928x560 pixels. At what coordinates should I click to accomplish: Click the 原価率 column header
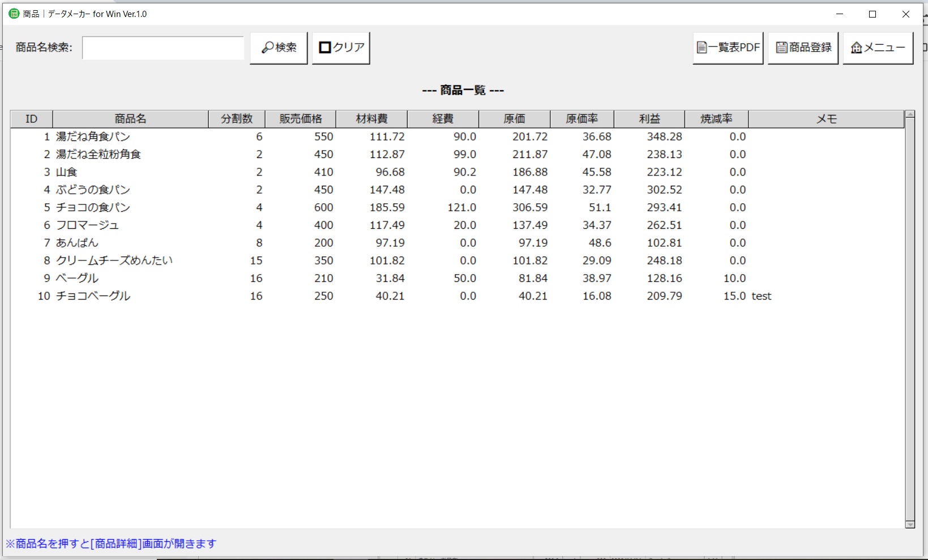[x=582, y=119]
